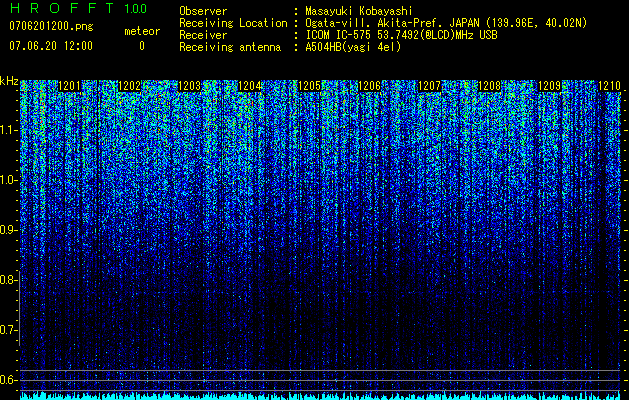Click the A504HB(yagi 4el) antenna text
Viewport: 629px width, 400px height.
pos(353,47)
